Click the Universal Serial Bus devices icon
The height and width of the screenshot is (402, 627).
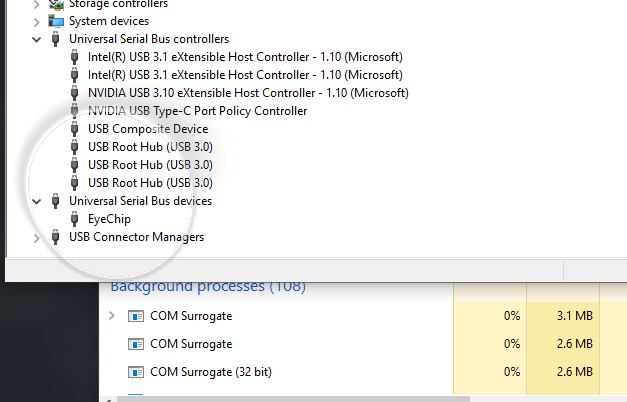pyautogui.click(x=55, y=201)
